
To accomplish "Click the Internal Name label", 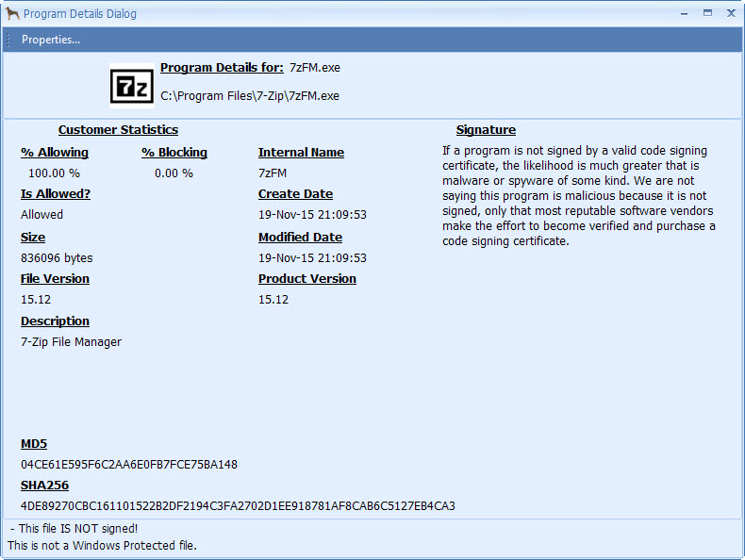I will [x=301, y=153].
